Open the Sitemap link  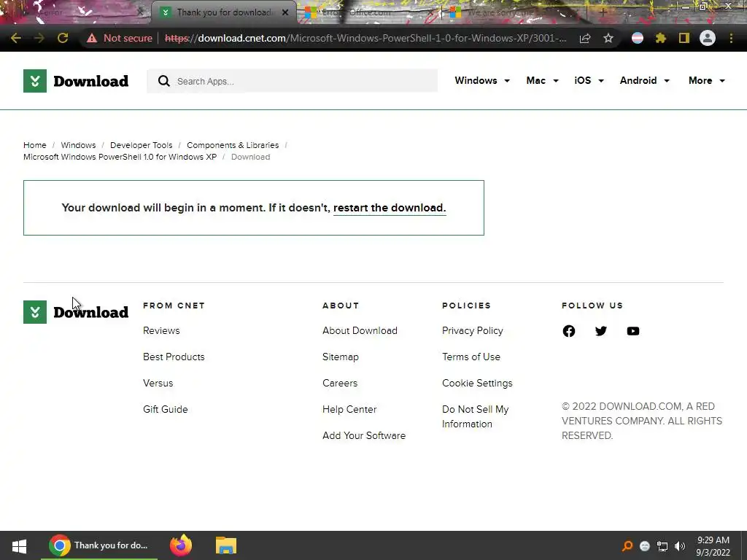pos(341,357)
